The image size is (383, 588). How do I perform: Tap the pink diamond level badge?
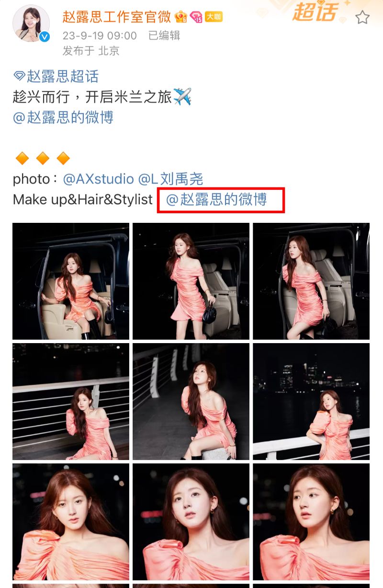tap(196, 17)
